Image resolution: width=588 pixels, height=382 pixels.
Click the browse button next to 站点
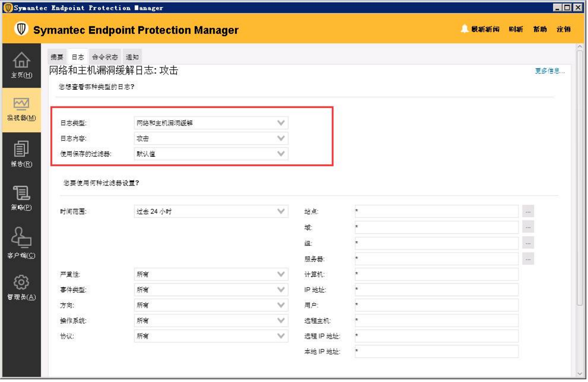(527, 211)
